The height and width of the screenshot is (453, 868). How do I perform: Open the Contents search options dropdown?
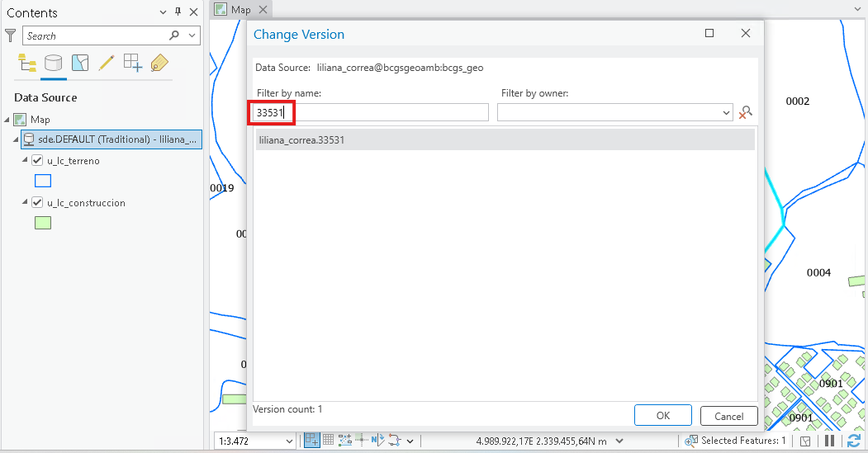[192, 35]
